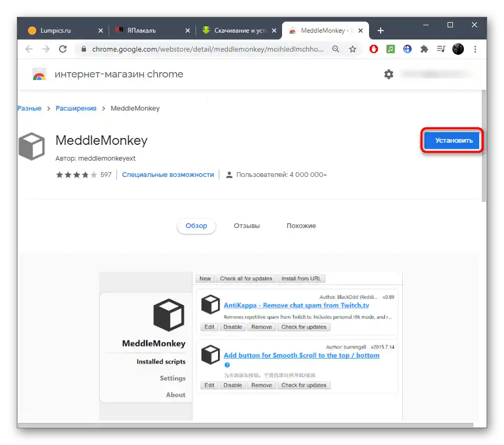Switch to the Lumpics.ru tab
504x445 pixels.
64,31
